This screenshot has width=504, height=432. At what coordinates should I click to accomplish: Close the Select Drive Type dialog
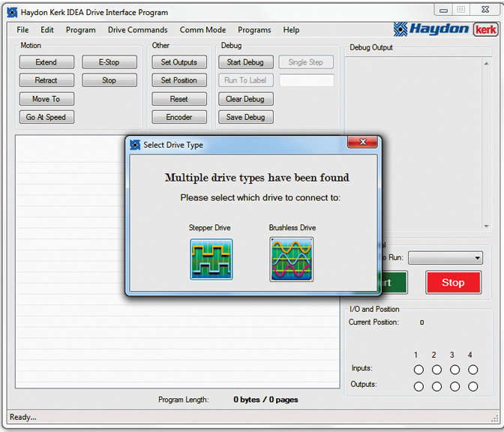tap(363, 143)
